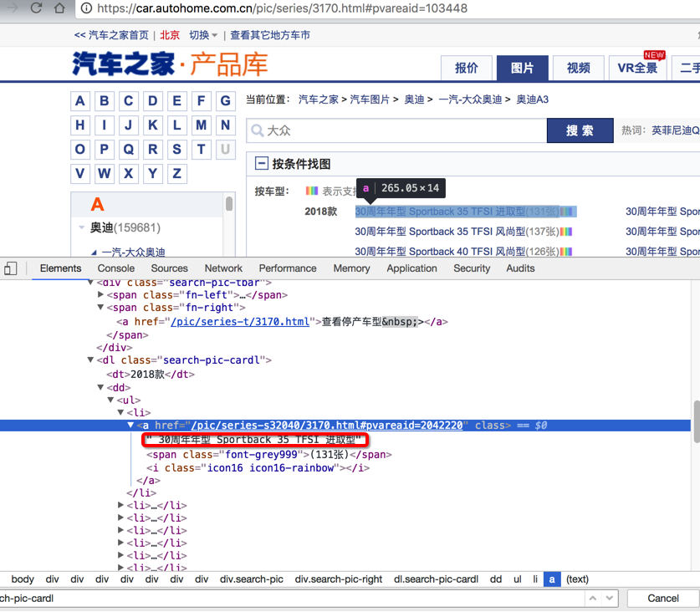Open the 切换 city dropdown
700x612 pixels.
[x=203, y=35]
